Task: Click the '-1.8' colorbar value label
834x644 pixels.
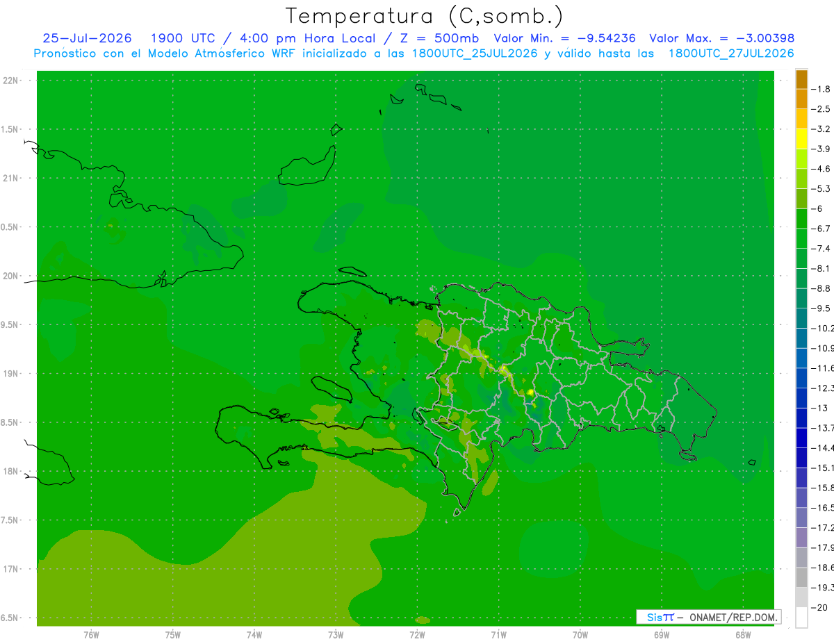Action: coord(821,89)
